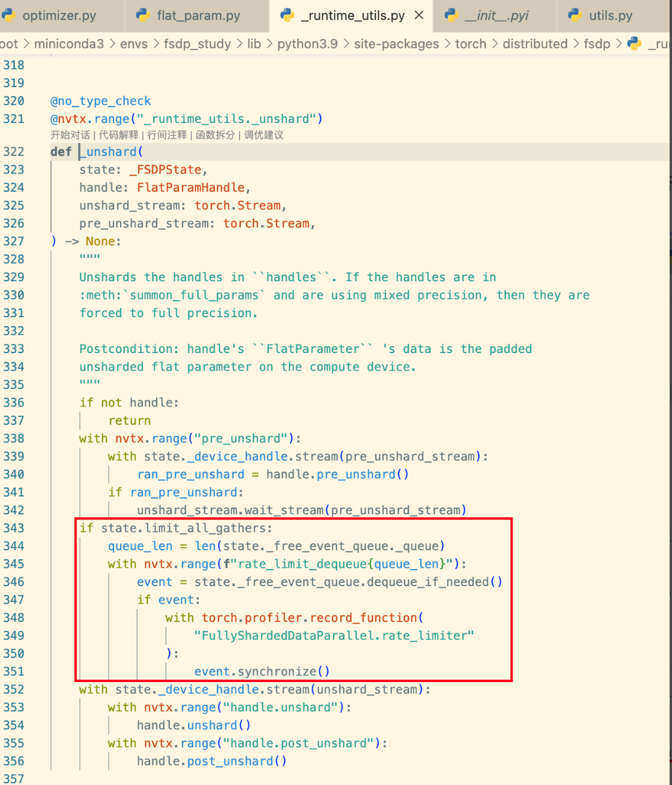Click the Python icon on the flat_param.py tab
The image size is (672, 785).
pos(143,15)
